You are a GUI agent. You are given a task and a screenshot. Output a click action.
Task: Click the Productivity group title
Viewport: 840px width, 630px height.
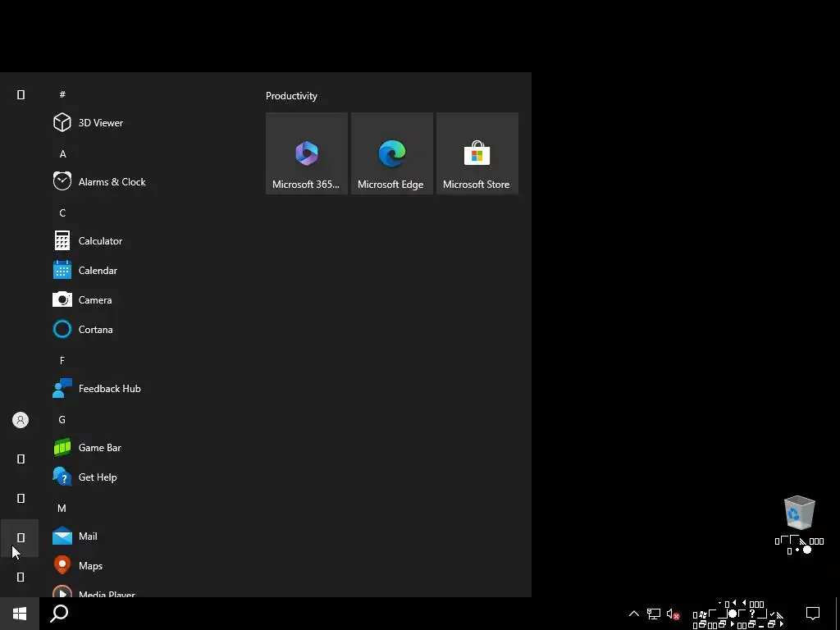click(x=291, y=96)
